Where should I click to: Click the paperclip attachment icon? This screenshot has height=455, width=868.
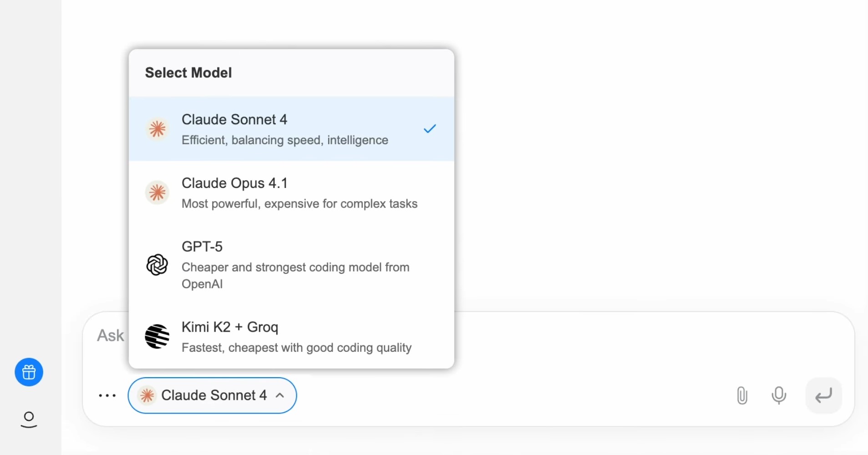point(742,395)
